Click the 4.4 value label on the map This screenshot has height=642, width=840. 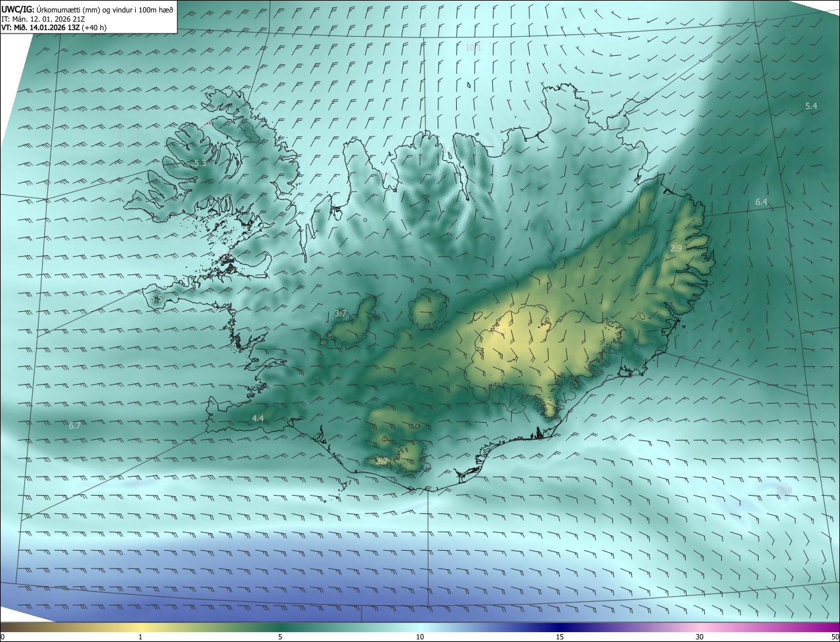coord(258,418)
